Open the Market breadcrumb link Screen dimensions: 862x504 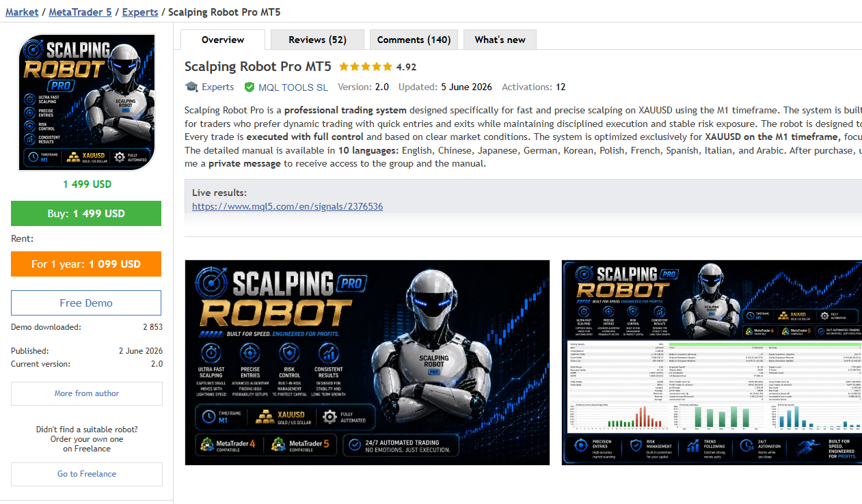tap(22, 12)
